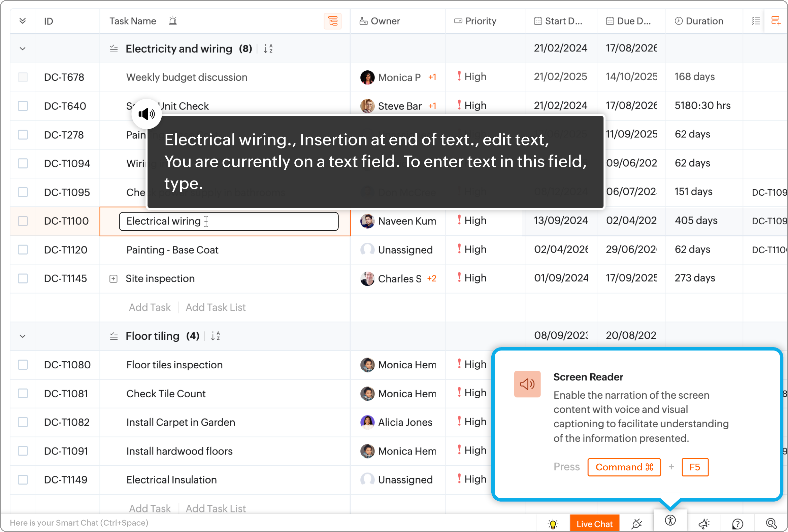Click the accessibility icon in bottom bar
This screenshot has height=532, width=788.
[x=670, y=521]
